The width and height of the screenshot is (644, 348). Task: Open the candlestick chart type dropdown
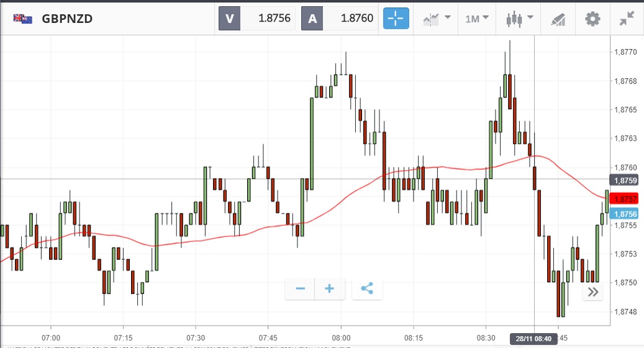pos(520,19)
